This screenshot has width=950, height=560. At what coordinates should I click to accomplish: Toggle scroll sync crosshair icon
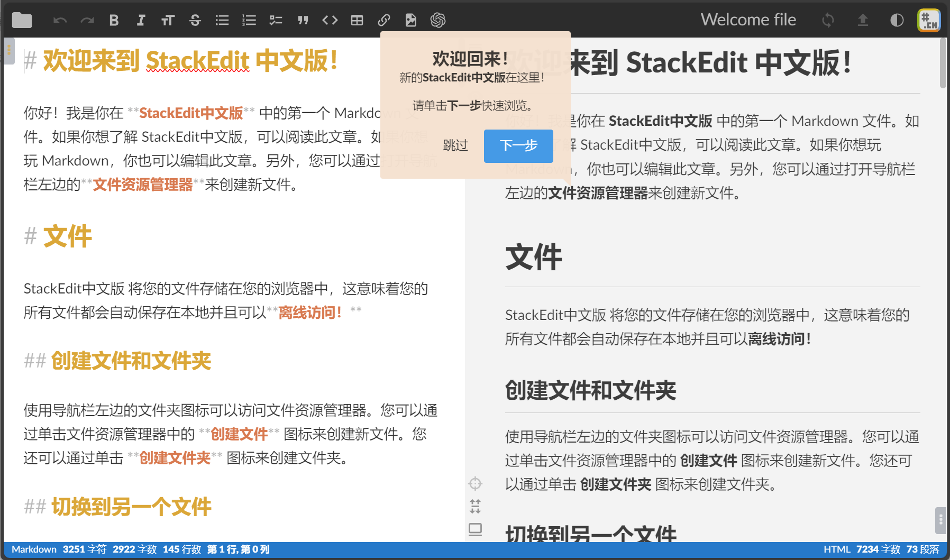tap(475, 483)
